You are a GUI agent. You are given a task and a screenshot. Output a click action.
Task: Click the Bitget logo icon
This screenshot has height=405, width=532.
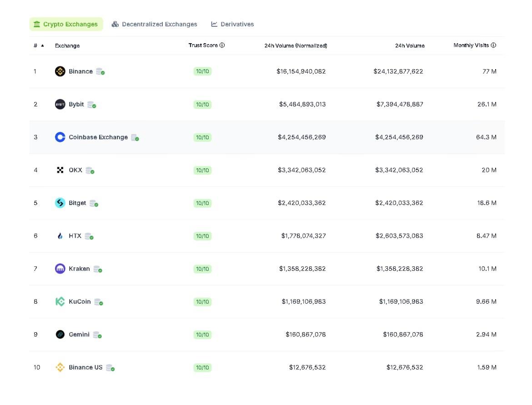(x=60, y=203)
